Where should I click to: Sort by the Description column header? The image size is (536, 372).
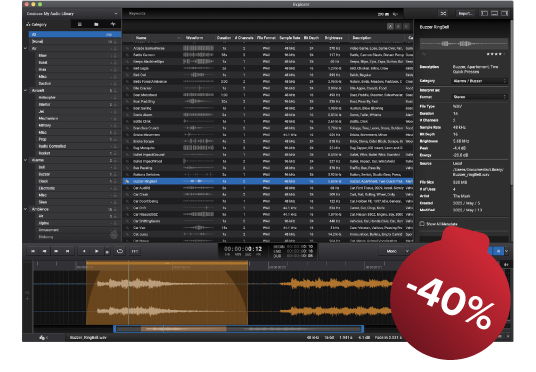click(x=376, y=38)
